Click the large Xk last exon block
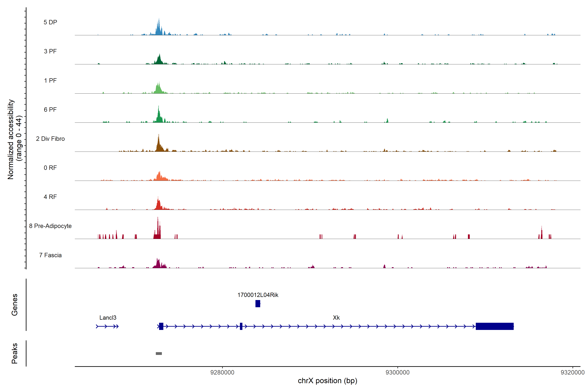Image resolution: width=588 pixels, height=392 pixels. [x=495, y=326]
